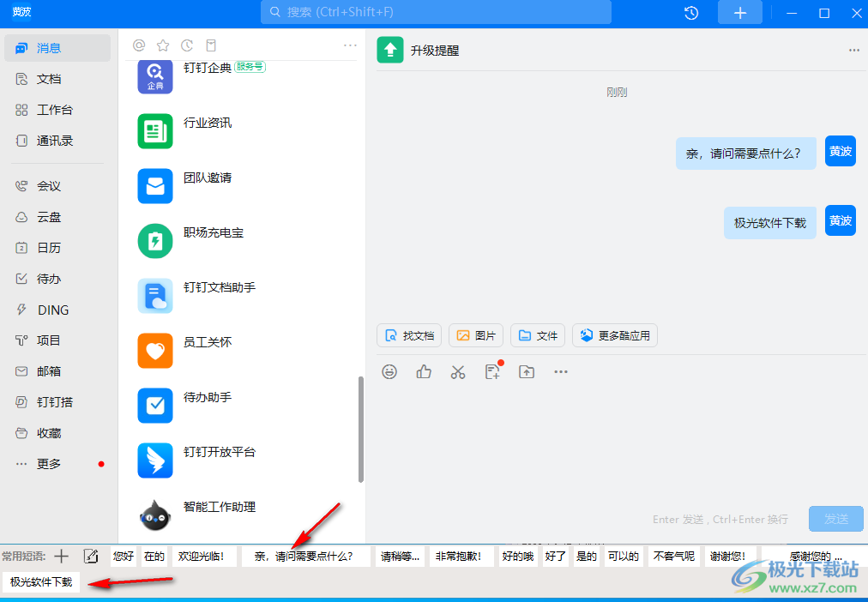Open 工作台 in the sidebar
868x602 pixels.
coord(57,110)
